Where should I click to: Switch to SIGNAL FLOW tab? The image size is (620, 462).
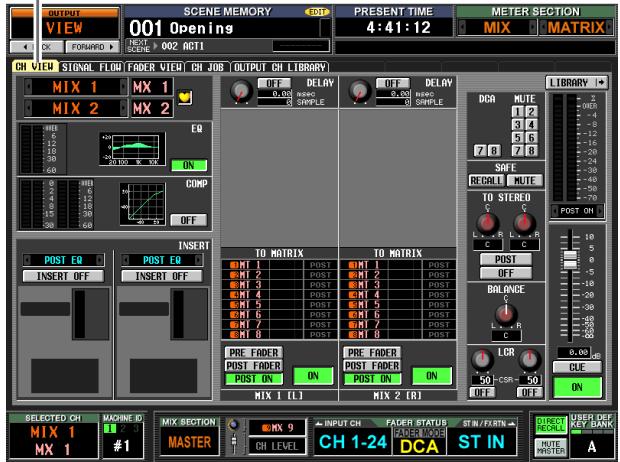click(91, 67)
